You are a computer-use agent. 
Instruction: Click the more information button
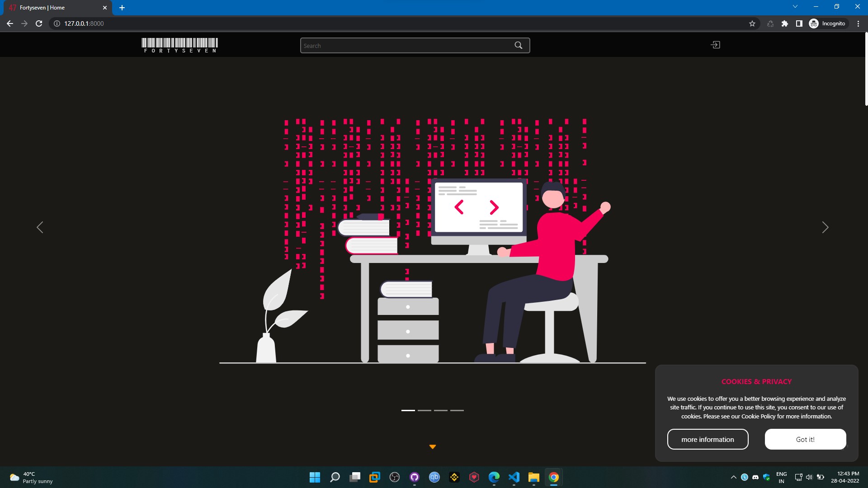point(708,439)
